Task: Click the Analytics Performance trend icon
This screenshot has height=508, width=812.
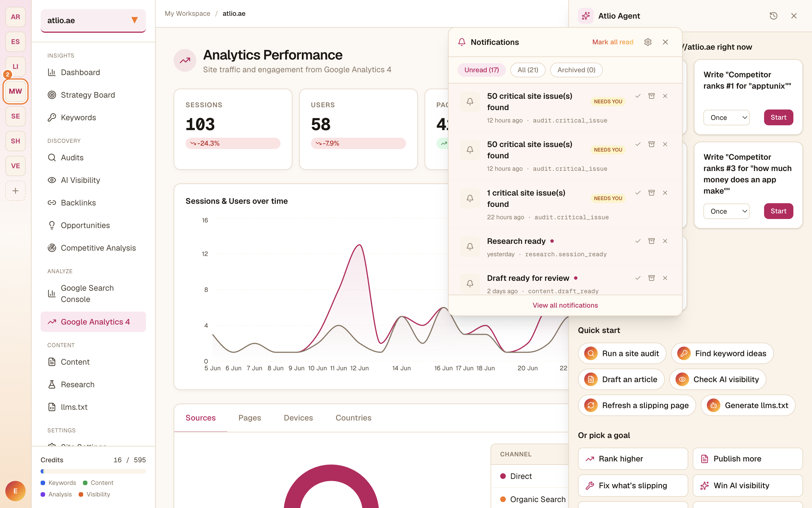Action: click(185, 60)
